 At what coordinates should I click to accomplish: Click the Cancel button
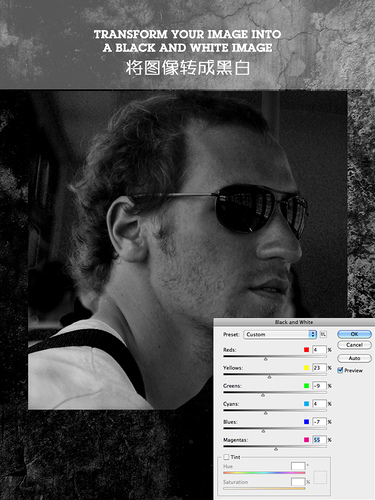(354, 345)
